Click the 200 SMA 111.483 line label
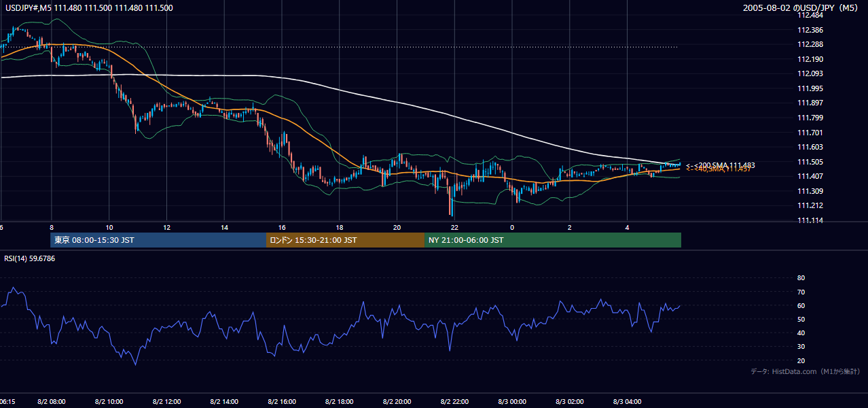This screenshot has height=408, width=868. [x=721, y=165]
